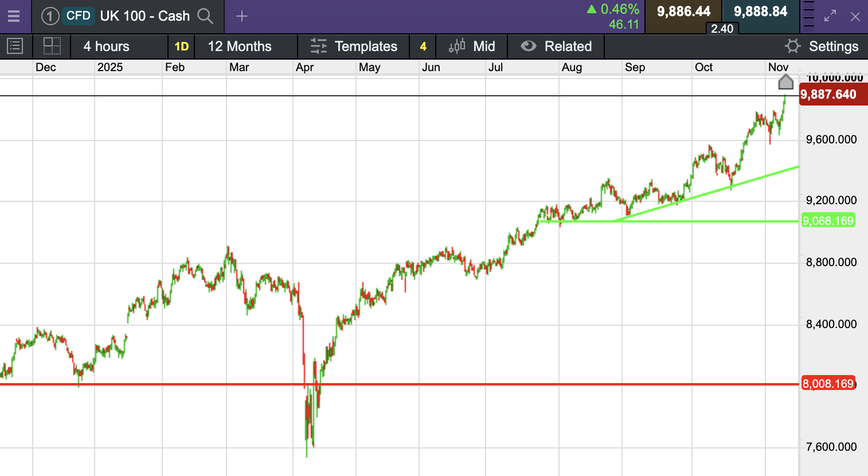Image resolution: width=868 pixels, height=476 pixels.
Task: Click the sell price 9,886.44
Action: [x=683, y=12]
